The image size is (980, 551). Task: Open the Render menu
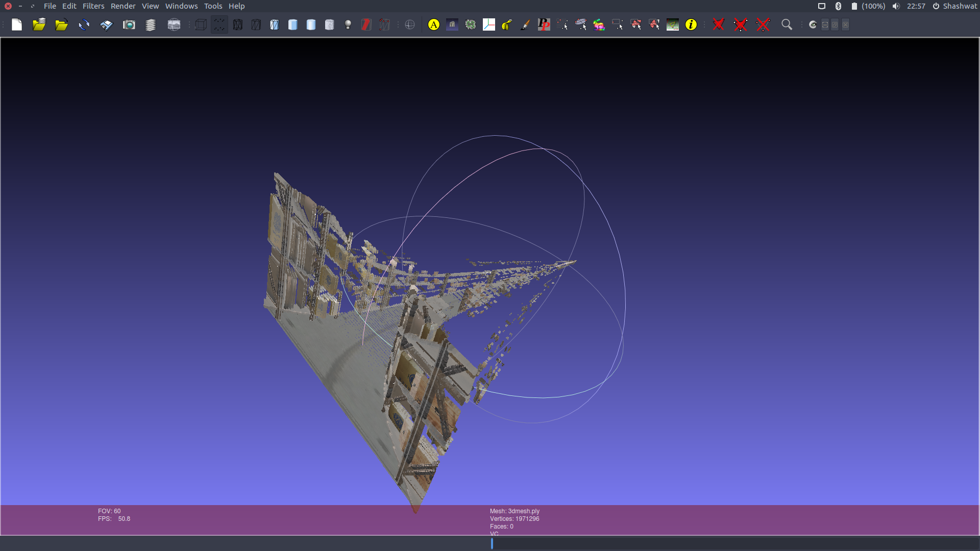(x=123, y=6)
